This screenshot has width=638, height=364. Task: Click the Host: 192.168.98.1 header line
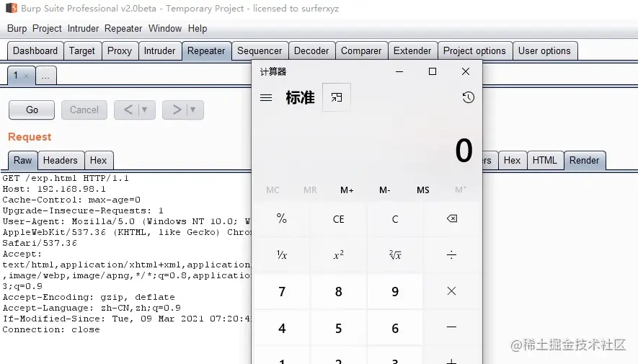54,189
